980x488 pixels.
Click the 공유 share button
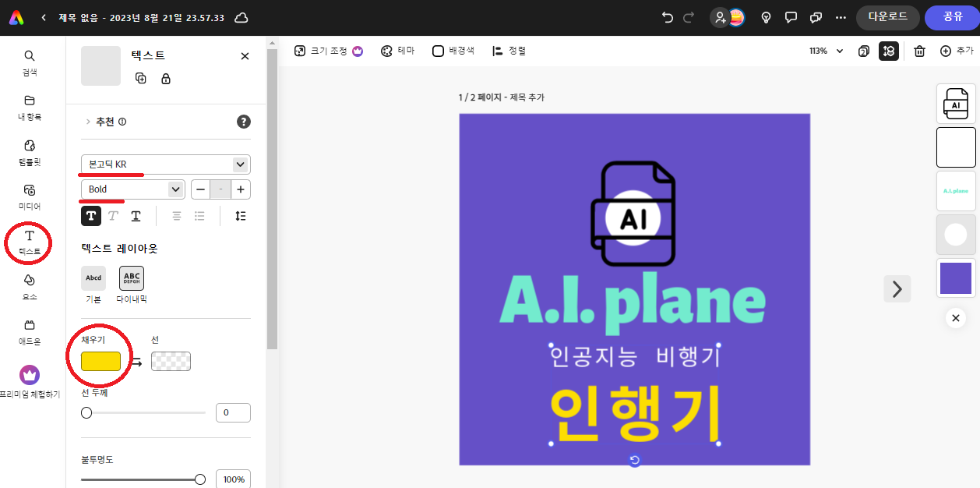coord(952,17)
